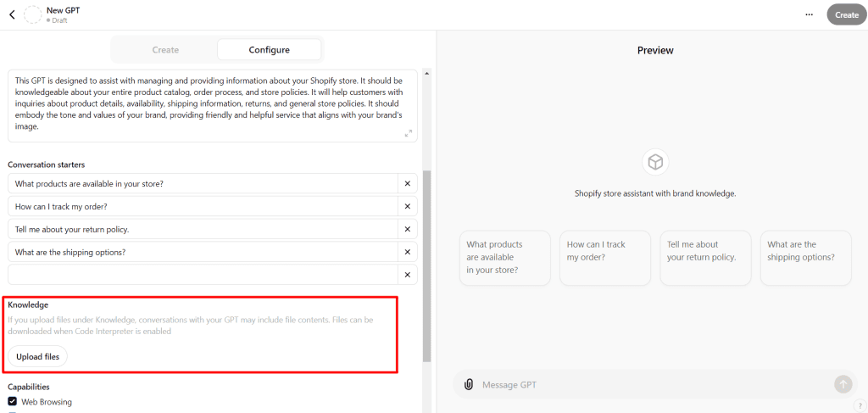Select preview card "What products are available in your store?"

(505, 258)
